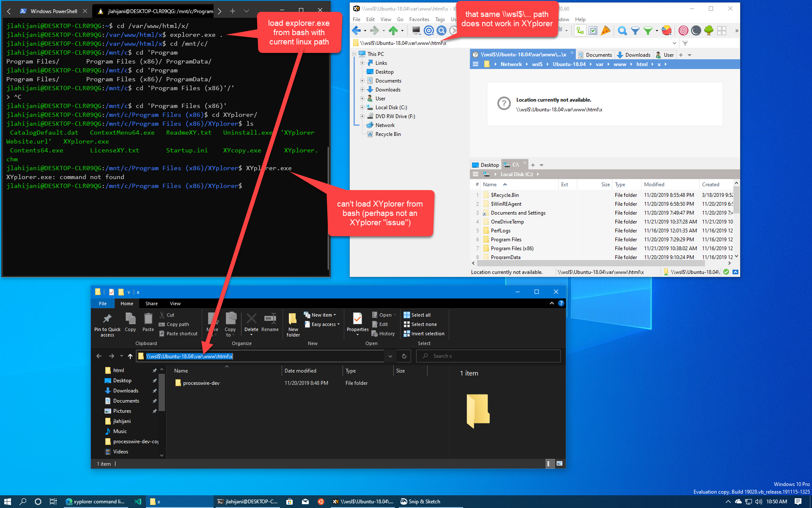Toggle the checkbox selection icon in XYplorer toolbar
This screenshot has height=508, width=812.
(x=593, y=30)
